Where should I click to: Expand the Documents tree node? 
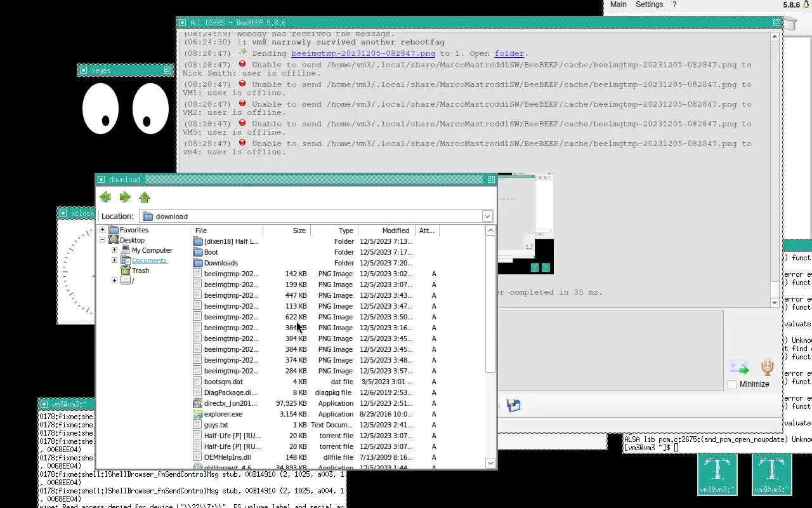coord(115,260)
